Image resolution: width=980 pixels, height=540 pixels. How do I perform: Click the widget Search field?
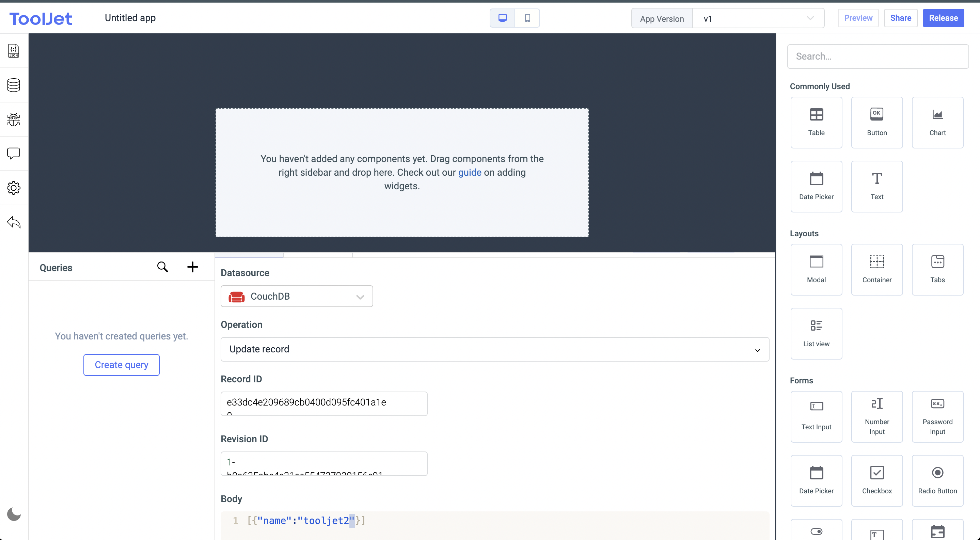(x=878, y=56)
